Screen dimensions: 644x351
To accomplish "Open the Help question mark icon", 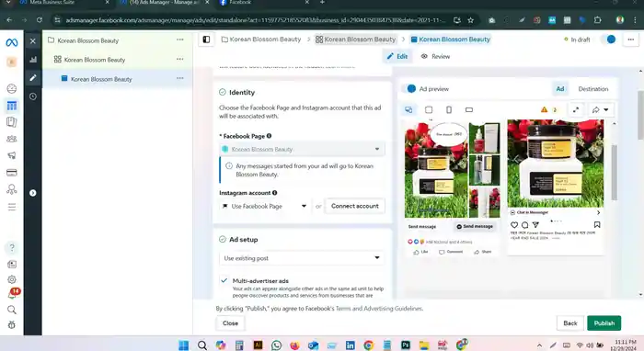I will tap(11, 247).
